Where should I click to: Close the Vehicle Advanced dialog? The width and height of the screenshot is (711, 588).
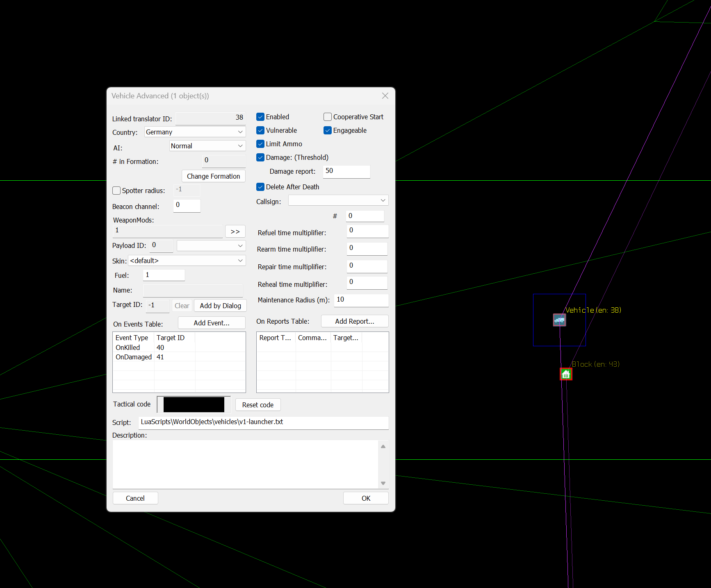point(385,96)
